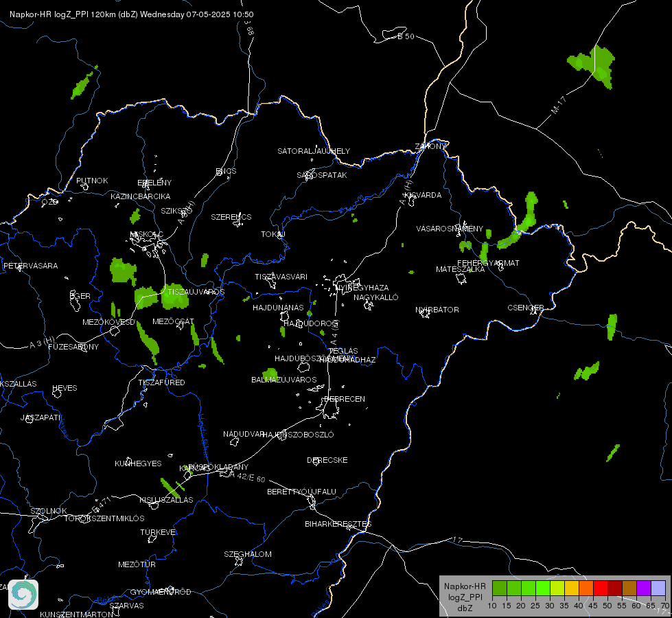The width and height of the screenshot is (672, 618).
Task: Click the JASZAPATI city label
Action: point(40,417)
